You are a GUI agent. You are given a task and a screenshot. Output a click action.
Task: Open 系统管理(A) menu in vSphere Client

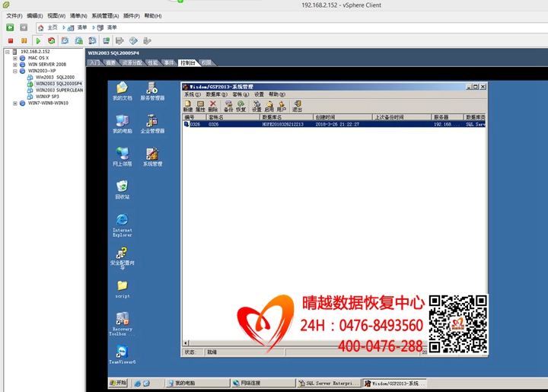(x=105, y=16)
